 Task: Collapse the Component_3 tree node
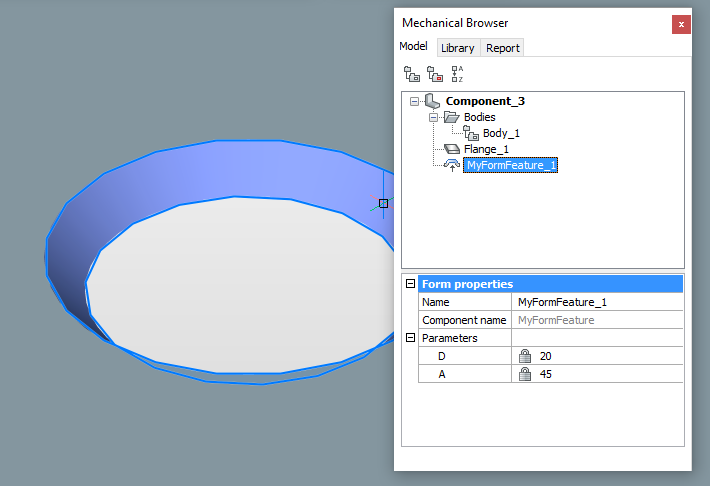(415, 101)
